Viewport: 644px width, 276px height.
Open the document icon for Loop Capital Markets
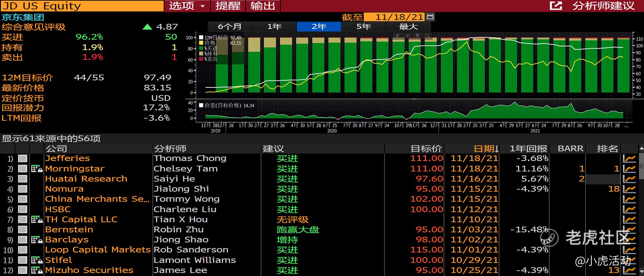[22, 250]
